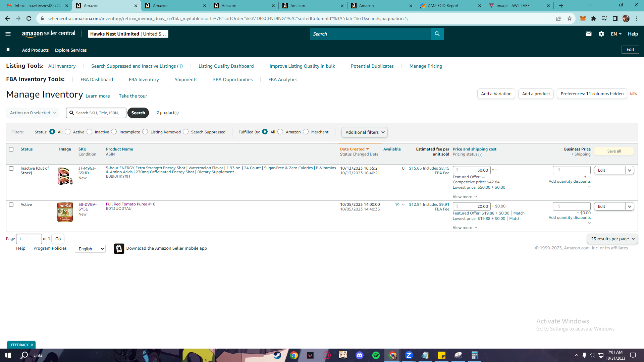
Task: Select the Listing Removed status radio button
Action: (x=145, y=132)
